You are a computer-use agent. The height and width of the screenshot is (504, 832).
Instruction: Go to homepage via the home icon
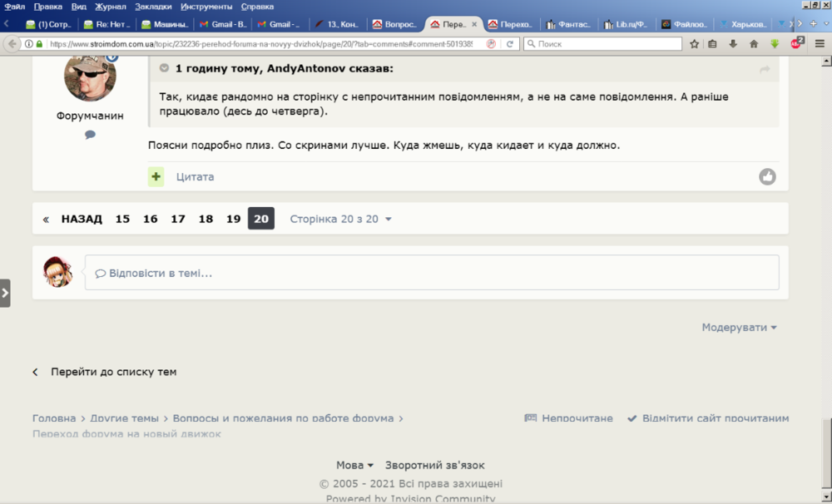point(754,44)
